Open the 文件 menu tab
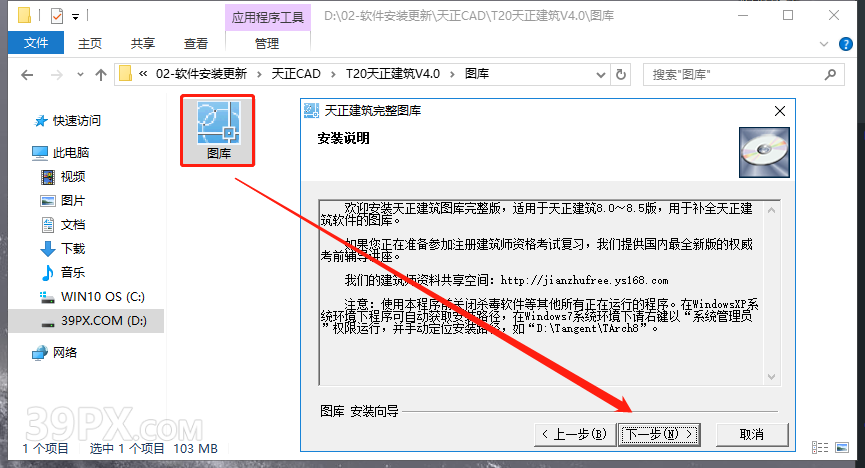Viewport: 865px width, 468px height. [x=36, y=43]
